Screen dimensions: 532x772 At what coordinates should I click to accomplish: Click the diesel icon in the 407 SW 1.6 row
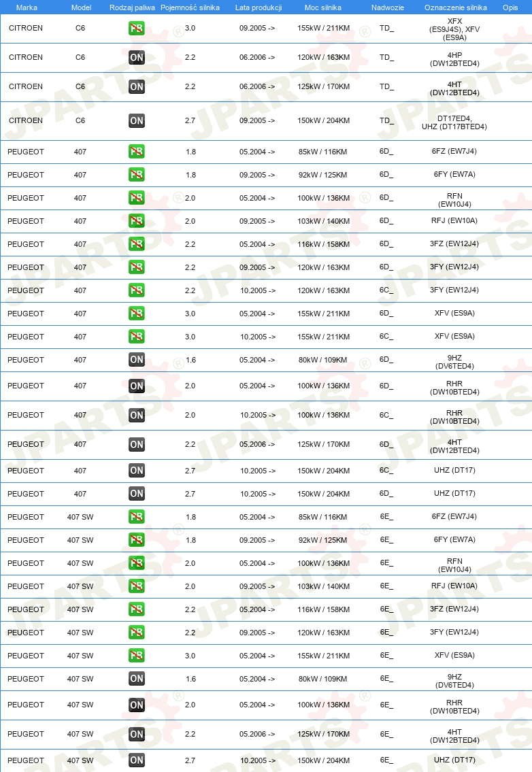[x=137, y=679]
